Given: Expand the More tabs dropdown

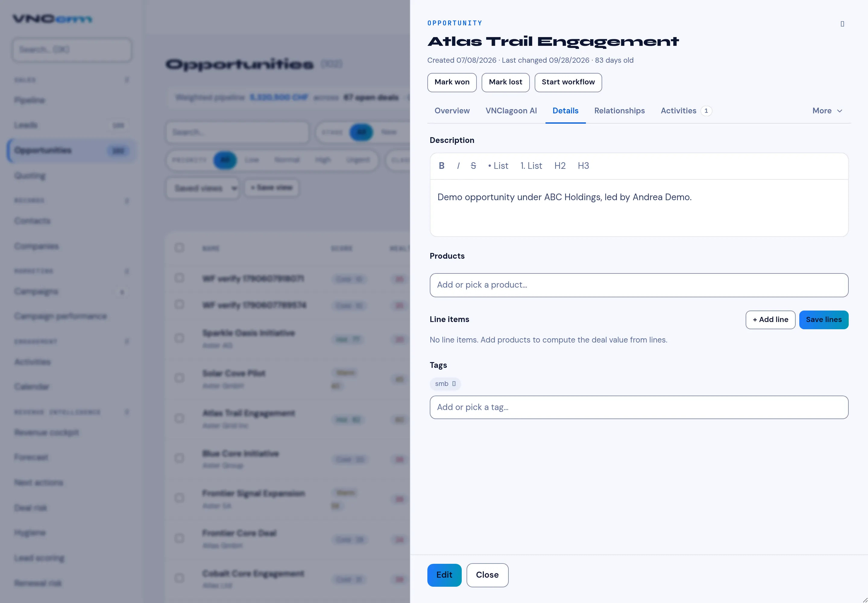Looking at the screenshot, I should coord(827,111).
